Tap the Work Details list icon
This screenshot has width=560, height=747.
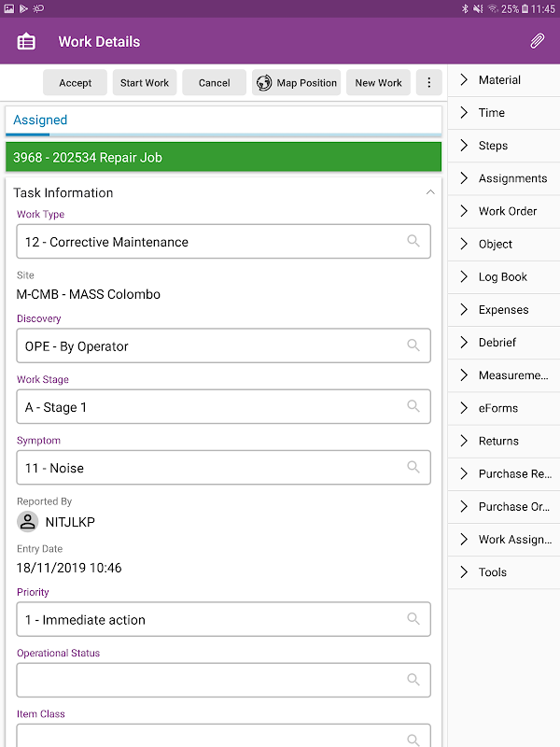click(26, 41)
